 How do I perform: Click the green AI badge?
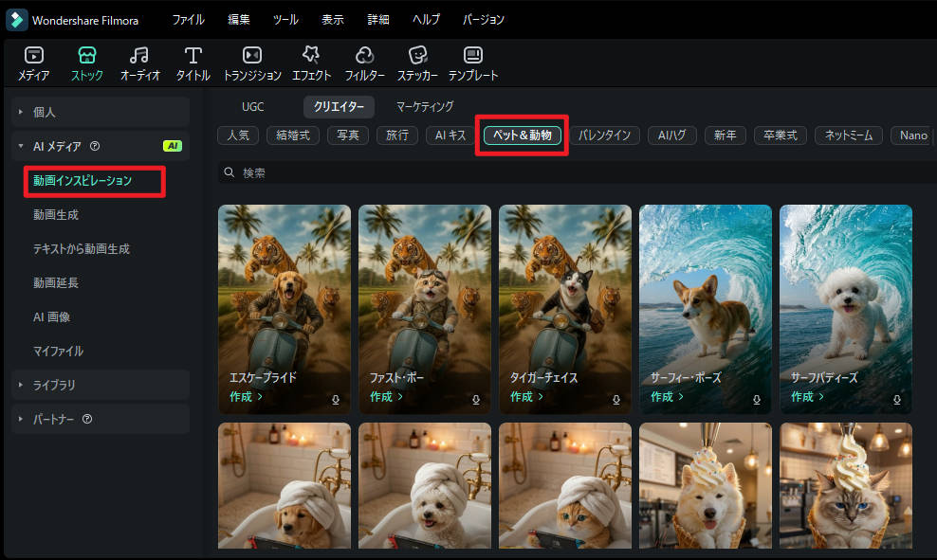172,146
